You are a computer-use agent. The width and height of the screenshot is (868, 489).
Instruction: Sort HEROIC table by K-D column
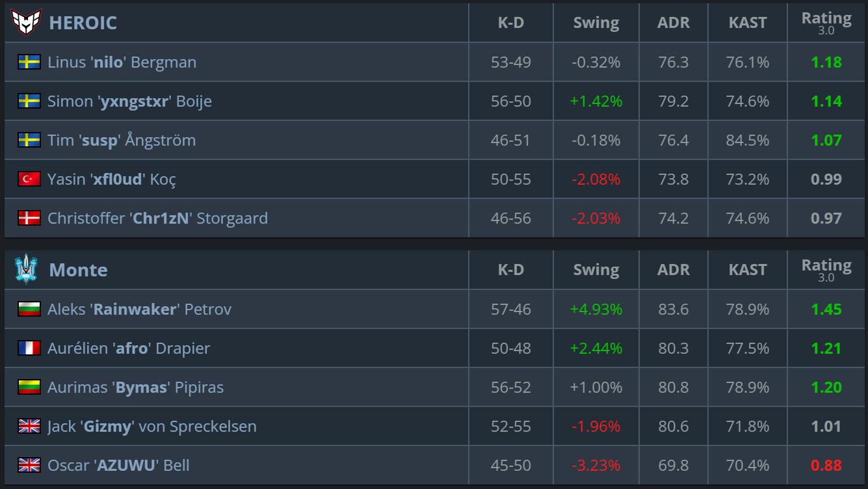pos(510,23)
